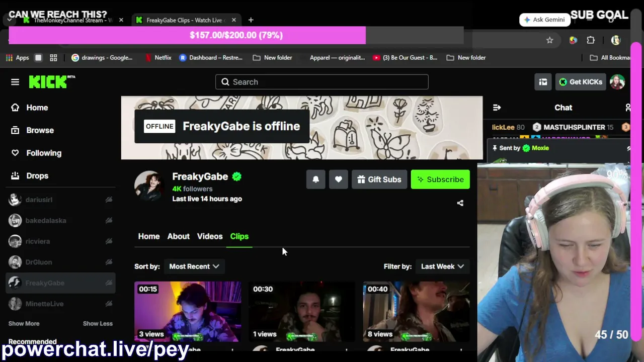Collapse the Chat panel with arrow icon
Image resolution: width=644 pixels, height=362 pixels.
[x=497, y=108]
